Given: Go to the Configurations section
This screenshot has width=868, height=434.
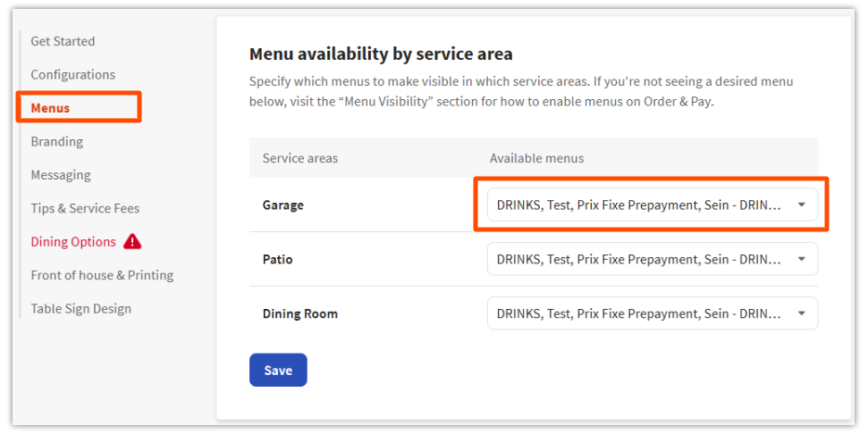Looking at the screenshot, I should click(x=72, y=74).
